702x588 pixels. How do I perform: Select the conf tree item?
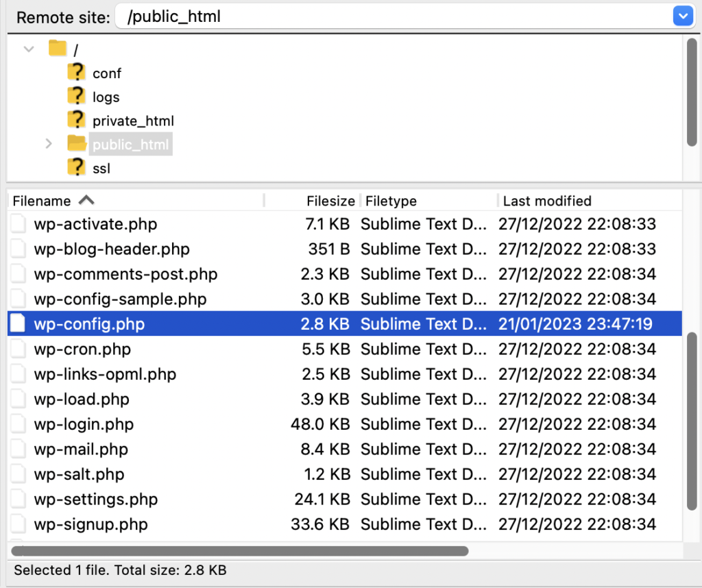click(x=106, y=73)
